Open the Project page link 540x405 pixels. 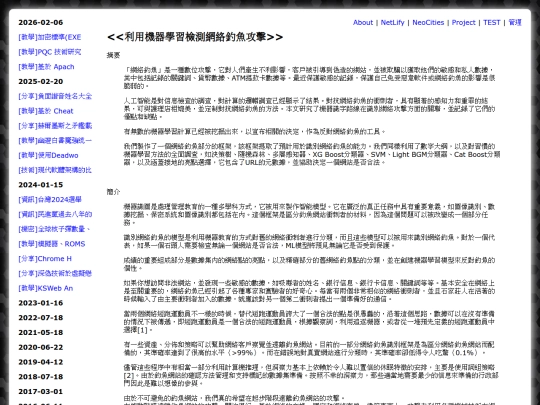click(463, 22)
